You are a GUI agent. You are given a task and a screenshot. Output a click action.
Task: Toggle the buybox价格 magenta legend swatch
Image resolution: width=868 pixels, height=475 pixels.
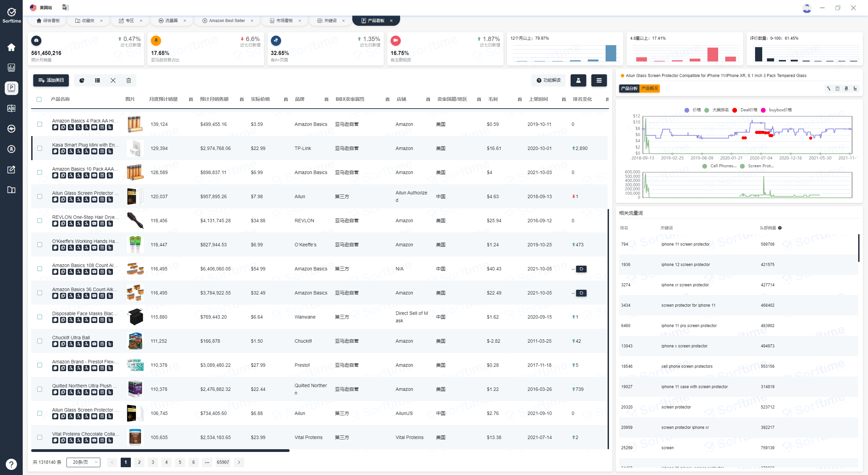point(763,110)
